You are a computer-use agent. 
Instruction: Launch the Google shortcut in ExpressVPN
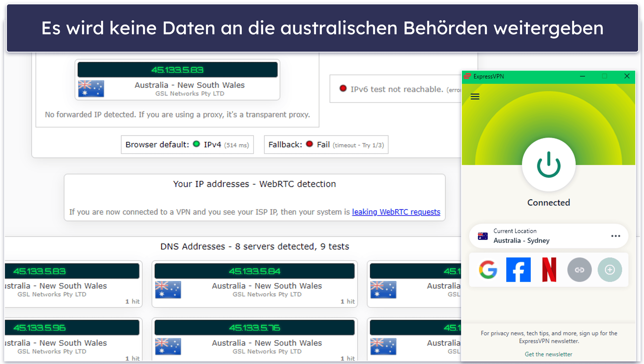[488, 270]
